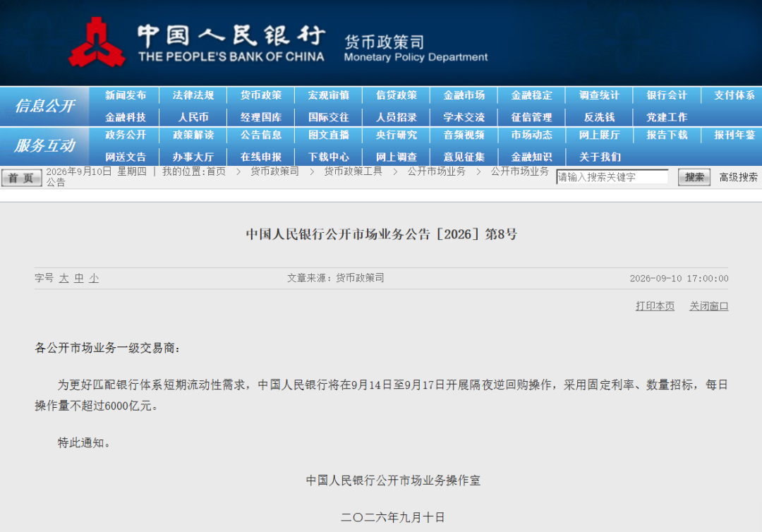762x532 pixels.
Task: Click the 货币政策司 department title in header
Action: [385, 42]
